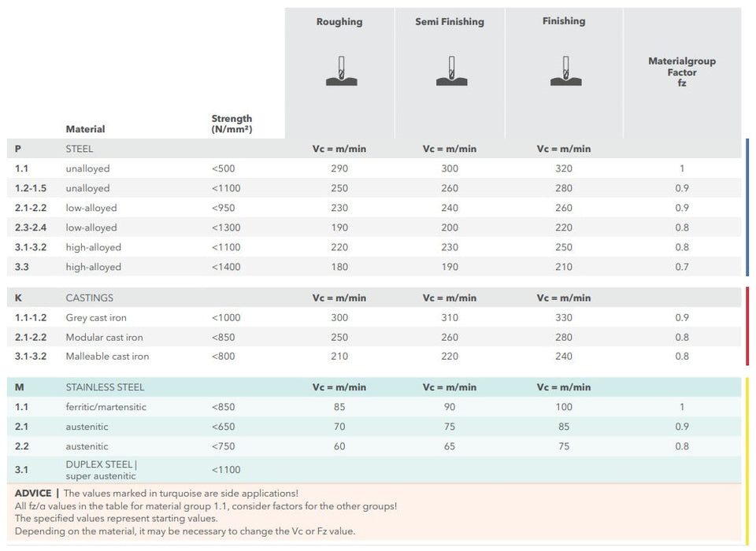Screen dimensions: 756x551
Task: Click the <1400 strength value
Action: 226,267
